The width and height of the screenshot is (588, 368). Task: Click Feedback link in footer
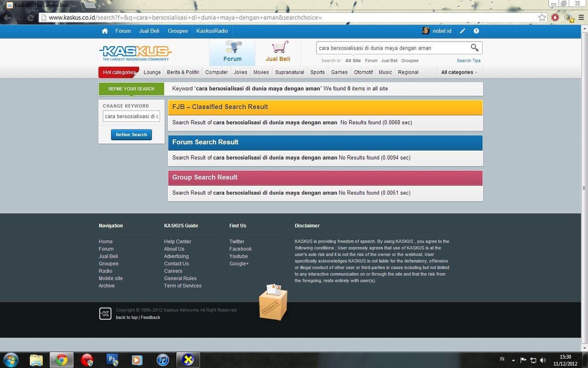(x=150, y=317)
